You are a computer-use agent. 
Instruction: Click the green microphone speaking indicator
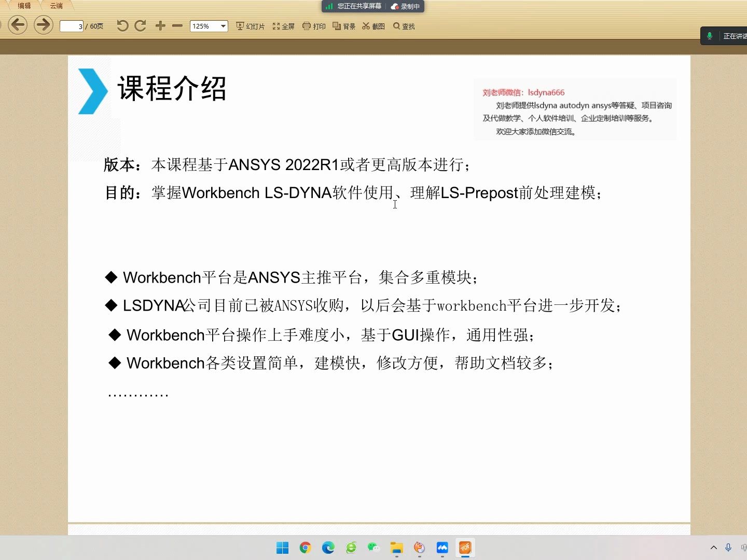(x=709, y=36)
